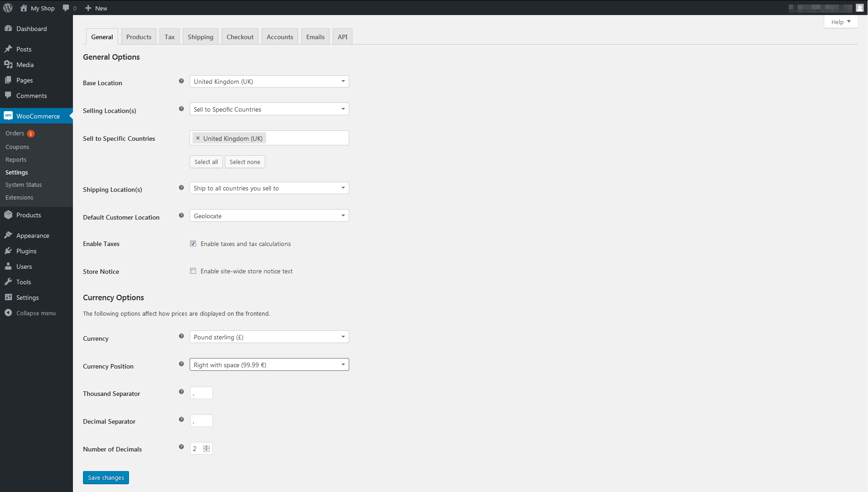Switch to the Checkout tab
Screen dimensions: 868x492
click(240, 37)
